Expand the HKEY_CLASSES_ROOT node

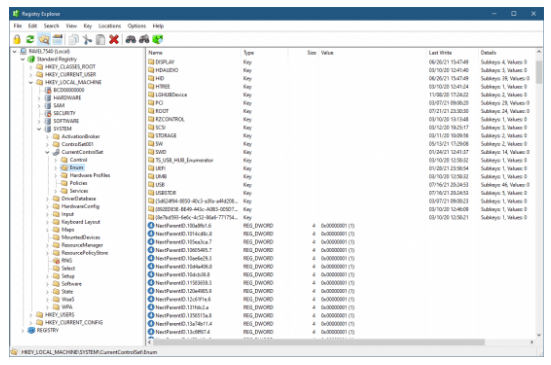31,67
